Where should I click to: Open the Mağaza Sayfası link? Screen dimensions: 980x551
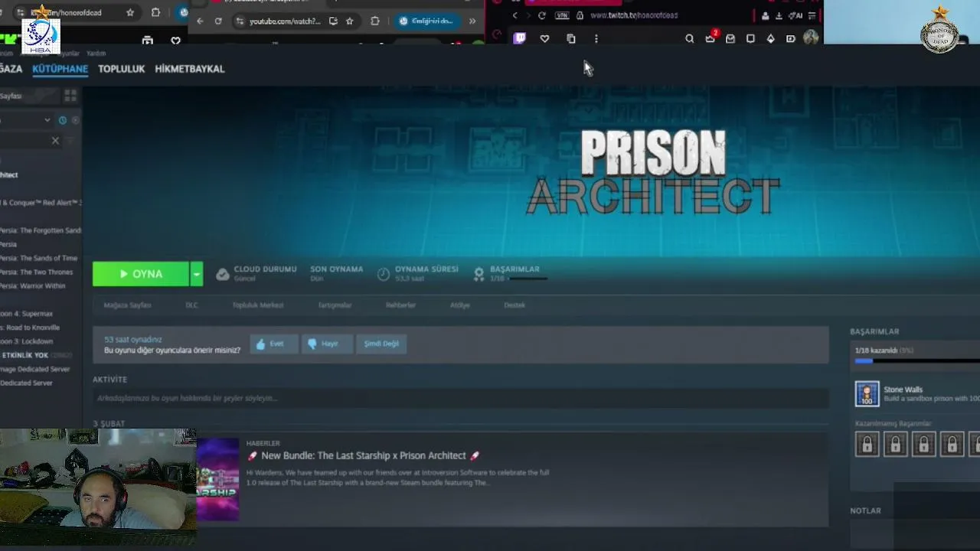pyautogui.click(x=127, y=305)
